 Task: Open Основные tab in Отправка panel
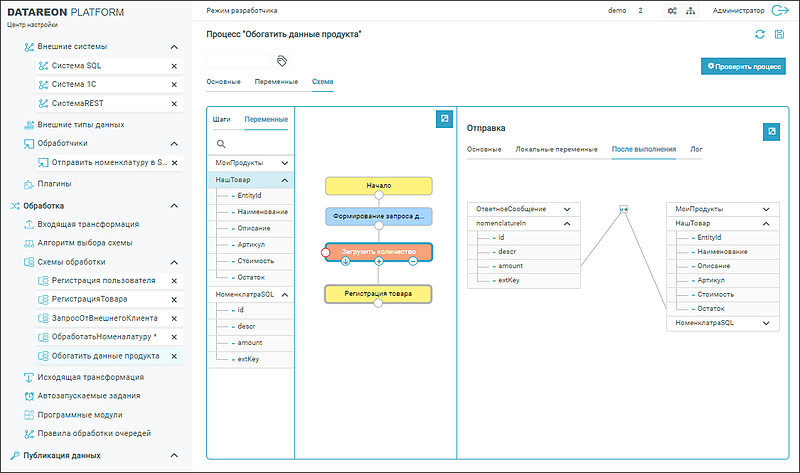click(484, 150)
